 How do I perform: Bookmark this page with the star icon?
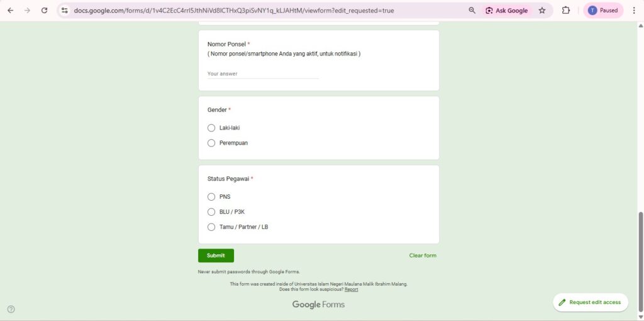coord(542,10)
